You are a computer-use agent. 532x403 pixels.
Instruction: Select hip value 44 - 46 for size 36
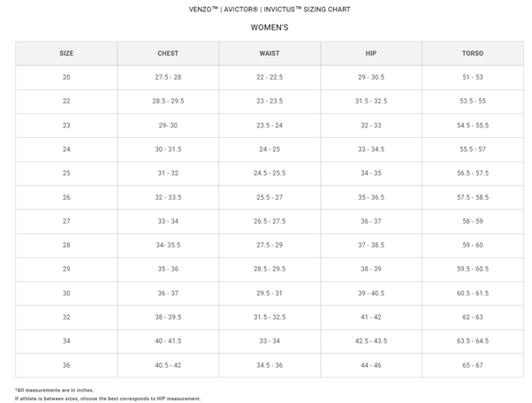point(371,365)
